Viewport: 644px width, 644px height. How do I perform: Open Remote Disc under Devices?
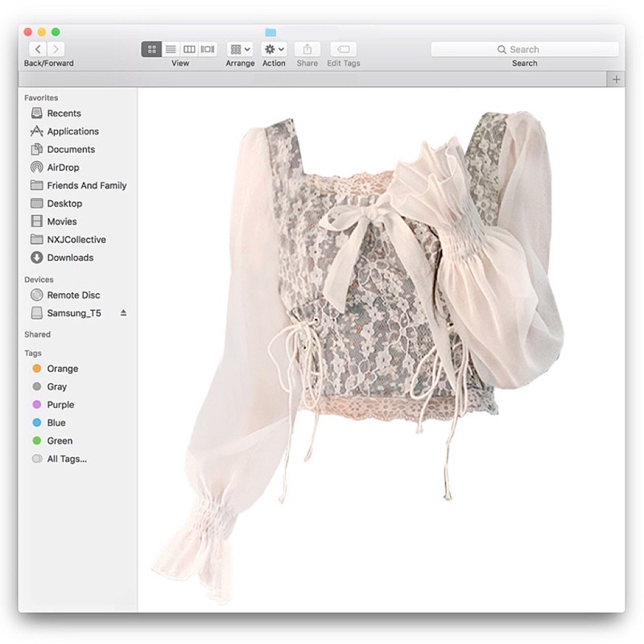click(x=73, y=295)
